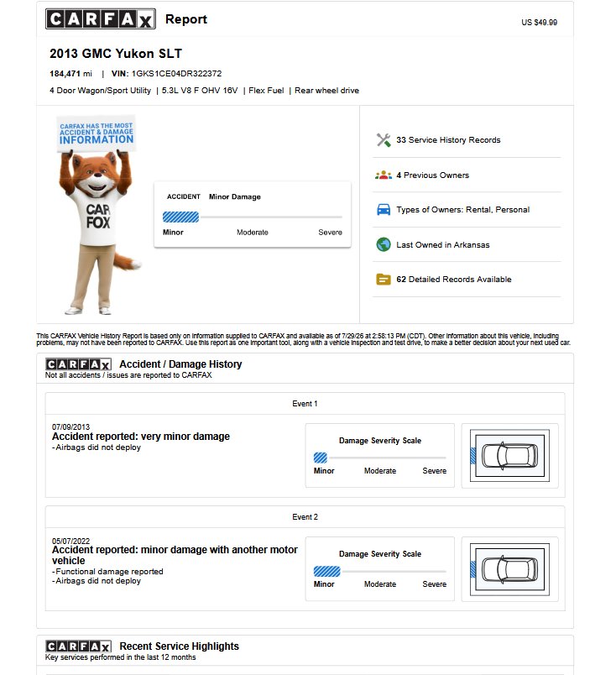Click the CARFAX logo beside Accident / Damage History

pos(78,364)
